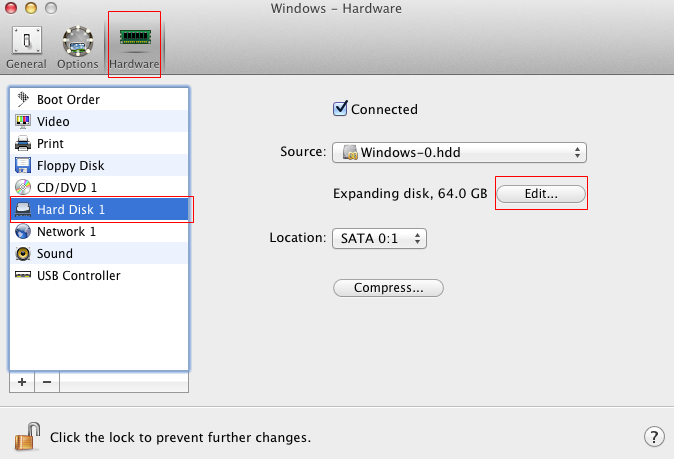
Task: Click the Compress... button
Action: pyautogui.click(x=388, y=288)
